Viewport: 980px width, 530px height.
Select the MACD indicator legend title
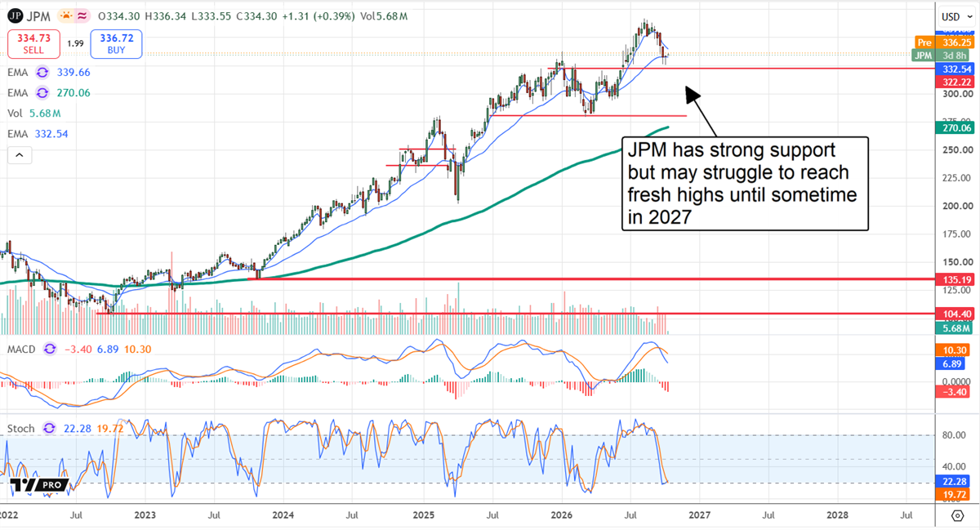22,349
